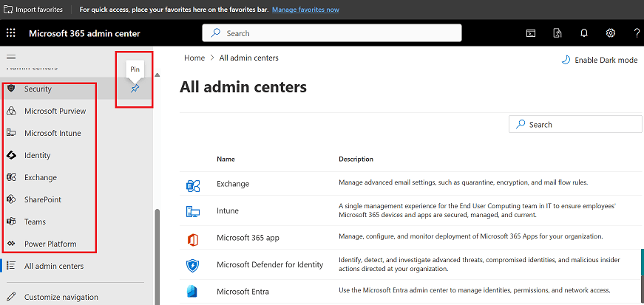Screen dimensions: 644x305
Task: Sort by Name column header
Action: click(x=226, y=159)
